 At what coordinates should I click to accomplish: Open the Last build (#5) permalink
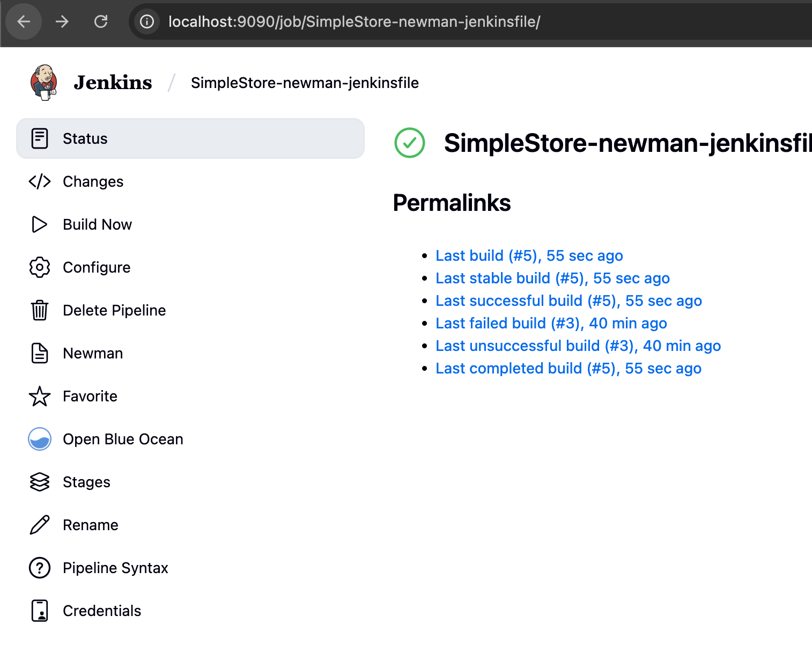click(x=529, y=255)
